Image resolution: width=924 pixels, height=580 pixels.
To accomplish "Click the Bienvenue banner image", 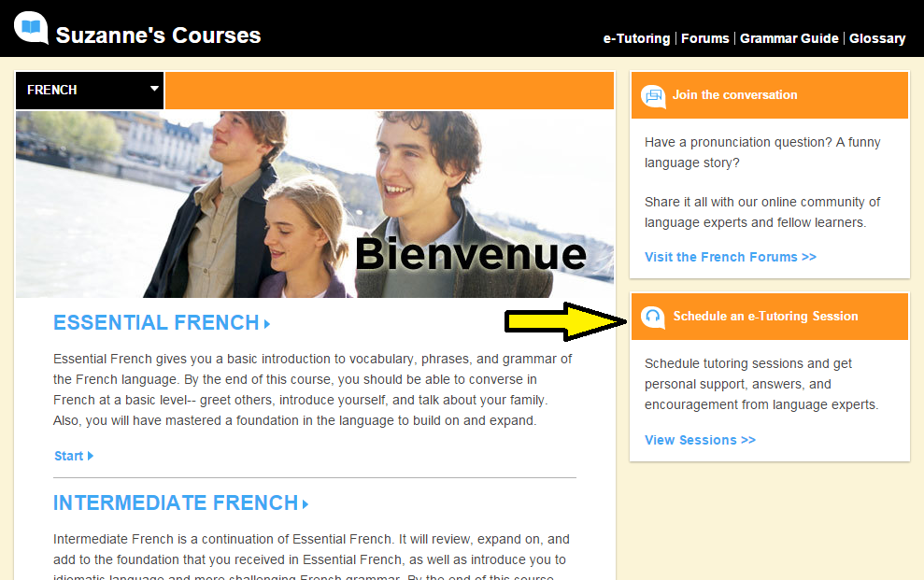I will click(x=315, y=205).
